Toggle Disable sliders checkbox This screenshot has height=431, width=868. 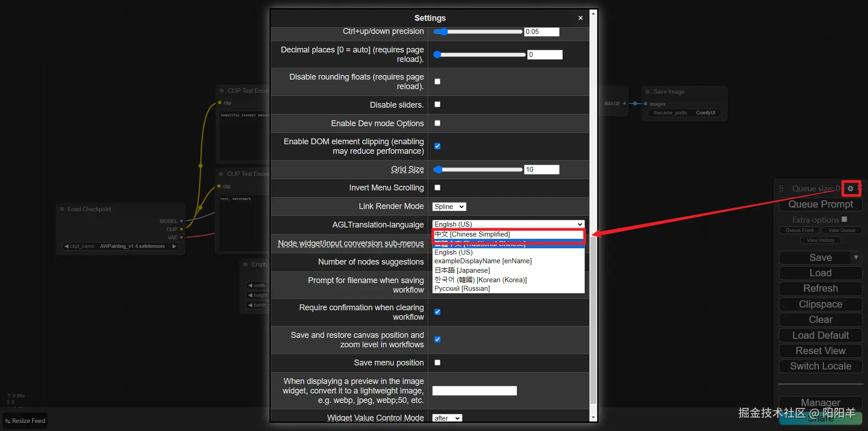pos(437,104)
